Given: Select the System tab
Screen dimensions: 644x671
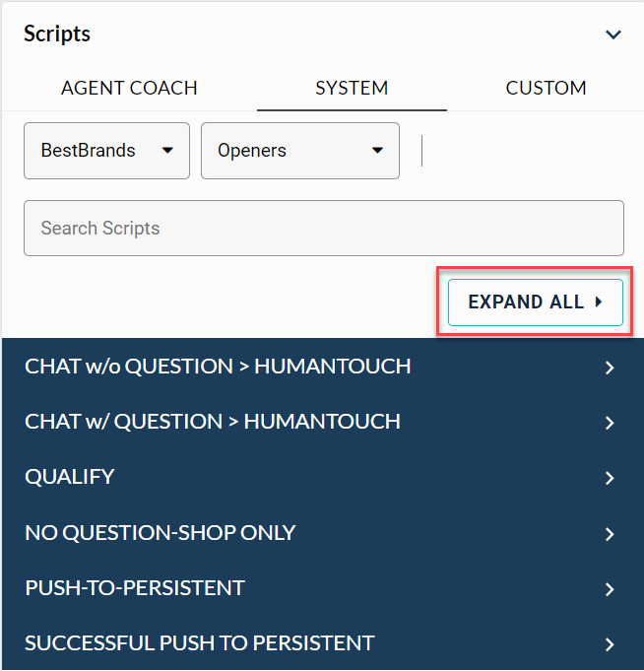Looking at the screenshot, I should pyautogui.click(x=352, y=88).
